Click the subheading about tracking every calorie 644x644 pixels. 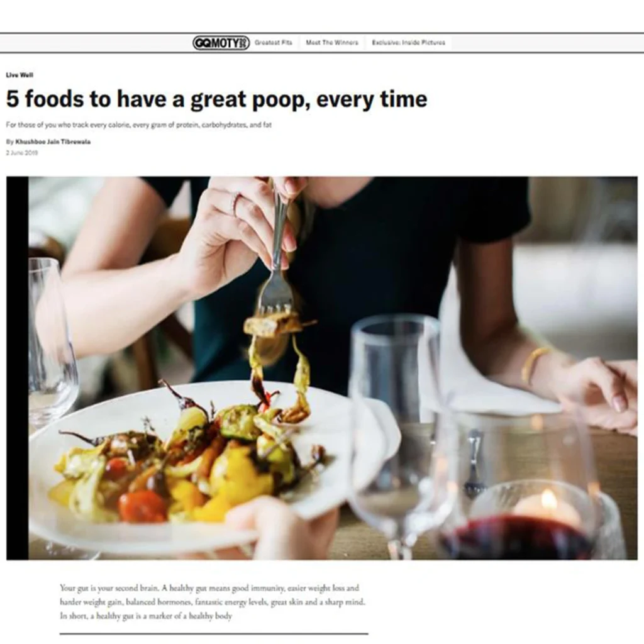pyautogui.click(x=139, y=125)
